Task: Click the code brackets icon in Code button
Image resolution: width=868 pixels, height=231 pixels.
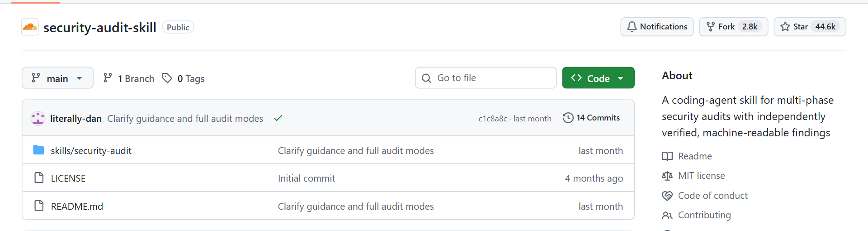Action: 576,78
